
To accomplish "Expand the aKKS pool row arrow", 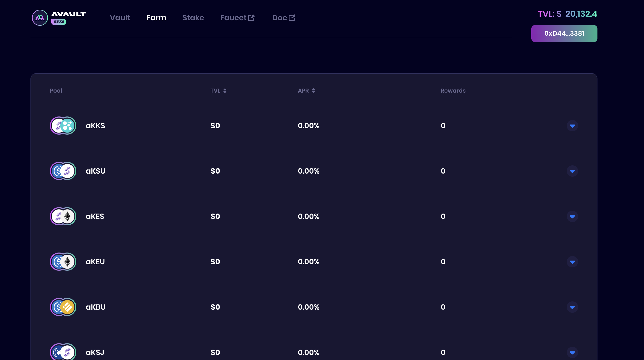I will coord(572,126).
